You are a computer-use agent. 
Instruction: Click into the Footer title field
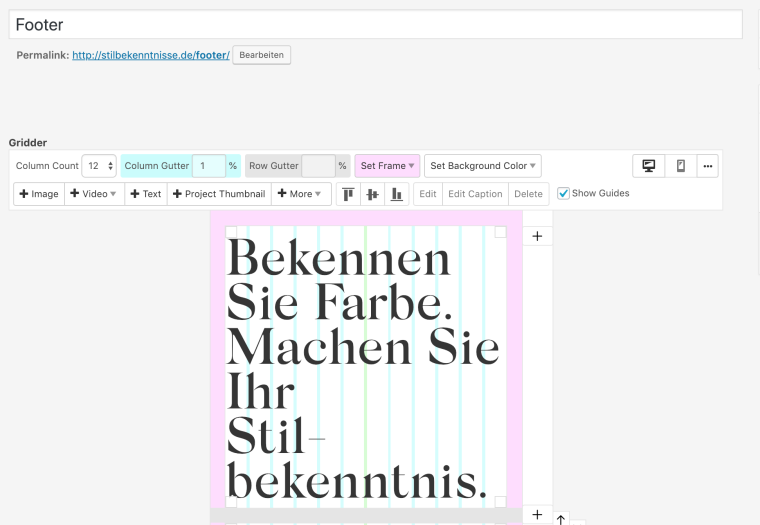tap(375, 25)
